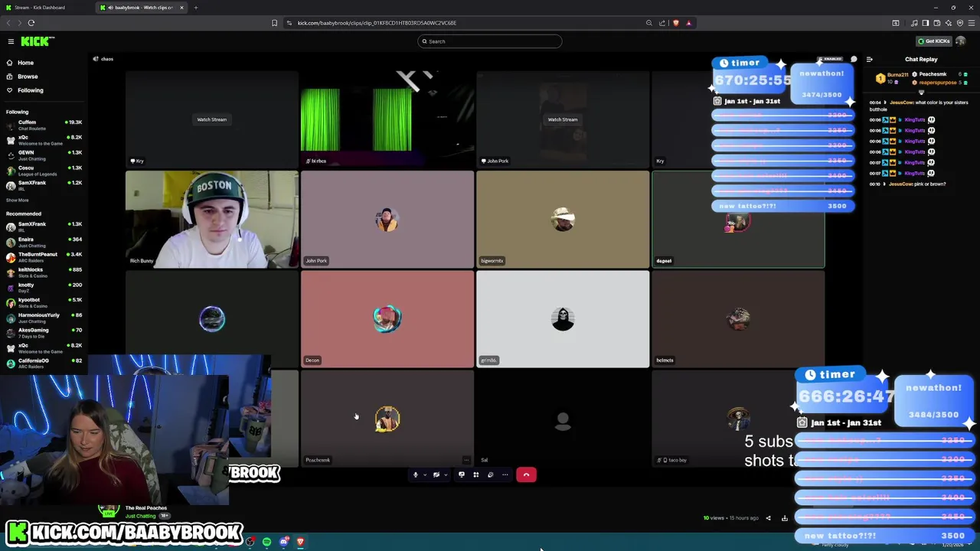The width and height of the screenshot is (980, 551).
Task: Open GEWN channel in Following list
Action: tap(44, 155)
